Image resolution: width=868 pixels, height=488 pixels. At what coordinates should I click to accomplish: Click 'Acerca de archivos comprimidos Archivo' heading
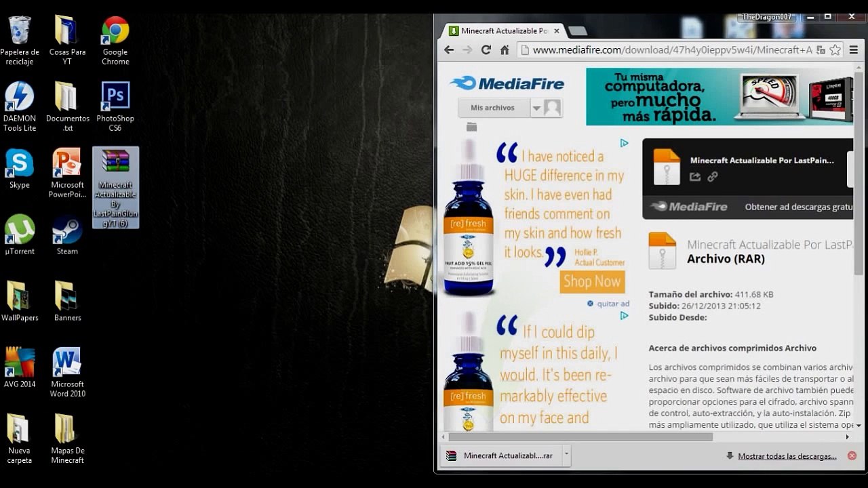coord(732,348)
